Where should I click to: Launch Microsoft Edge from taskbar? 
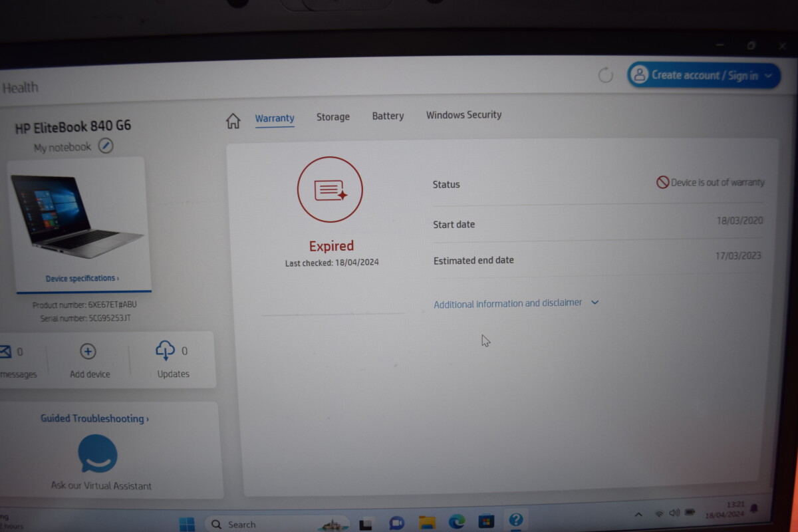(456, 522)
